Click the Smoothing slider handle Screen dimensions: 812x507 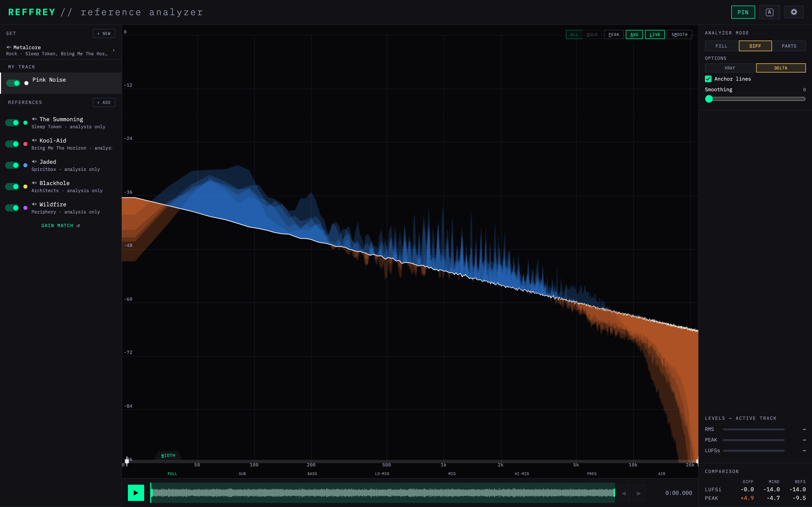click(x=709, y=99)
